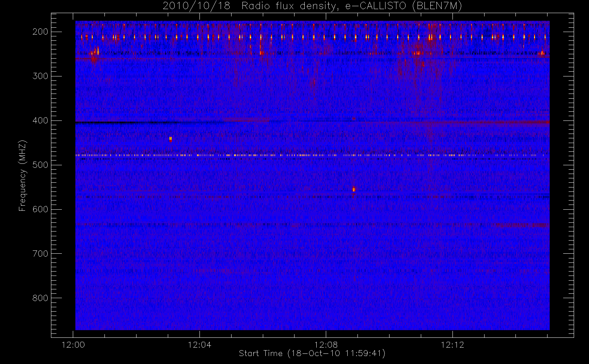589x364 pixels.
Task: Select the 500 frequency tick label
Action: pos(40,165)
